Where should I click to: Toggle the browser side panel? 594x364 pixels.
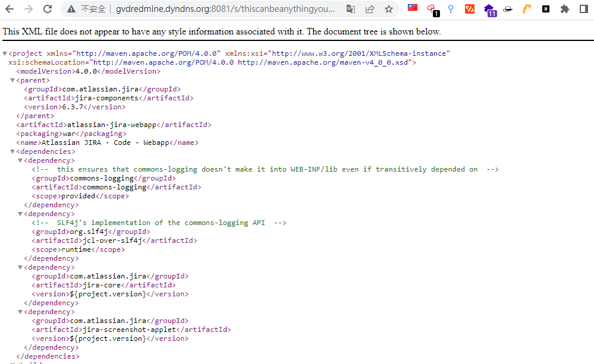click(x=584, y=9)
